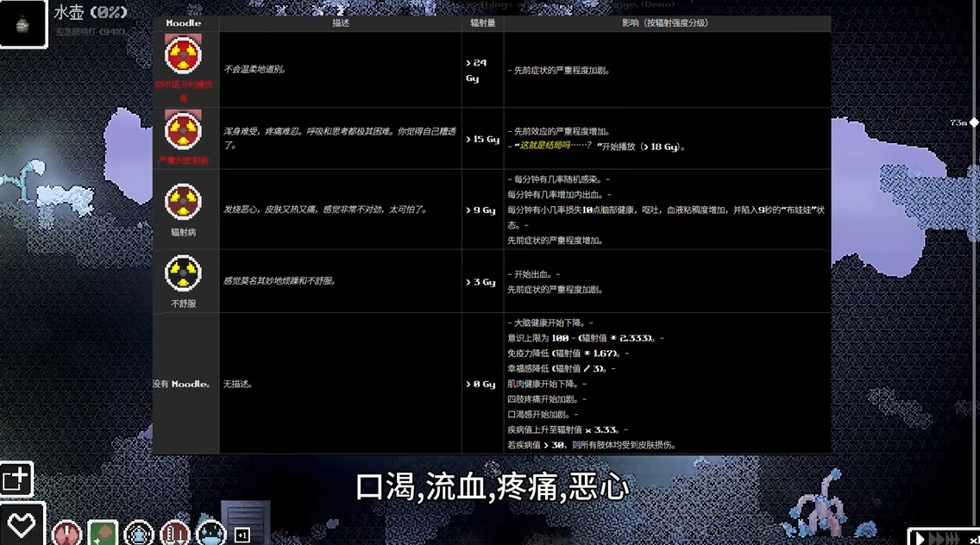Viewport: 980px width, 545px height.
Task: Click the '免疫力降低' effect line
Action: [569, 353]
